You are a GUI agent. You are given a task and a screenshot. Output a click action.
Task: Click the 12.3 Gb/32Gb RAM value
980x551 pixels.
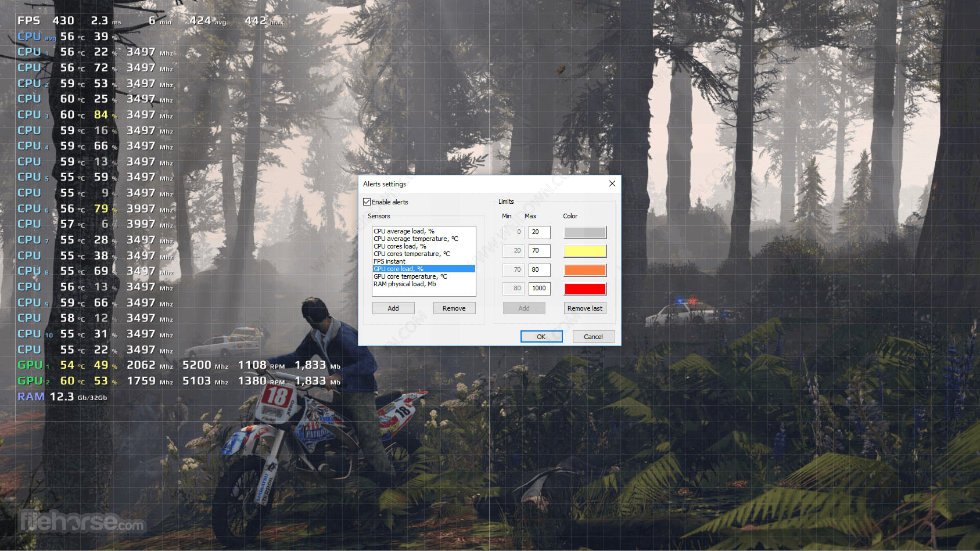coord(78,397)
